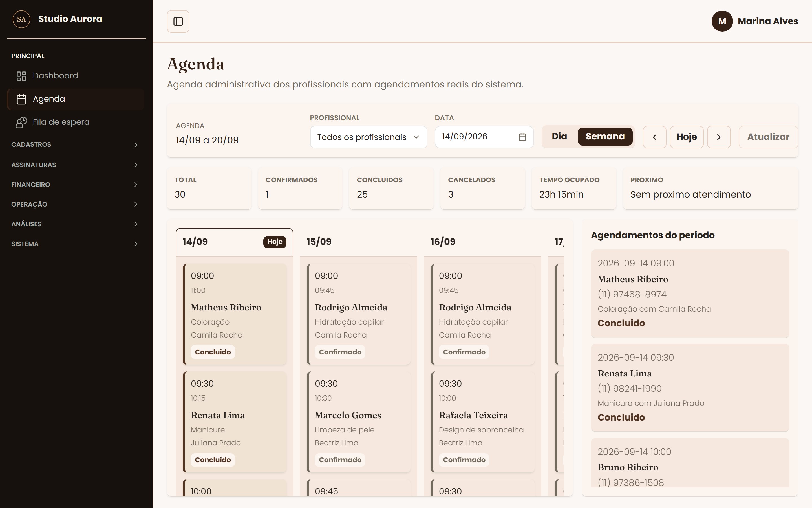Open the calendar picker icon in Data field
The height and width of the screenshot is (508, 812).
pos(522,137)
